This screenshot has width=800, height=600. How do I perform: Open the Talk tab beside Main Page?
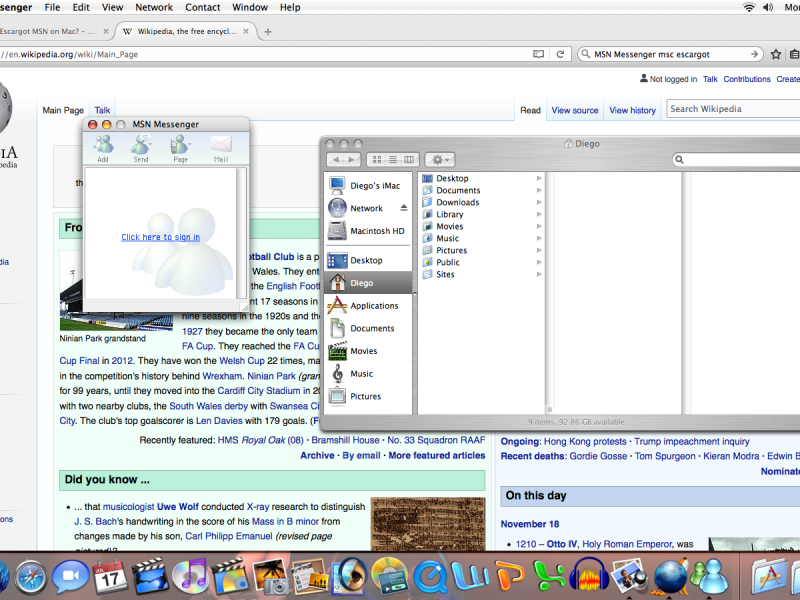102,110
